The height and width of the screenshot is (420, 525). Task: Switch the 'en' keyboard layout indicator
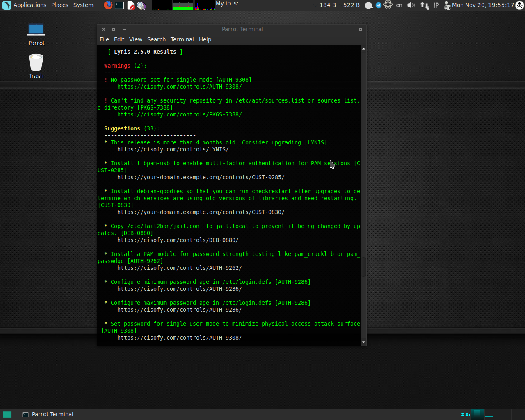point(399,5)
